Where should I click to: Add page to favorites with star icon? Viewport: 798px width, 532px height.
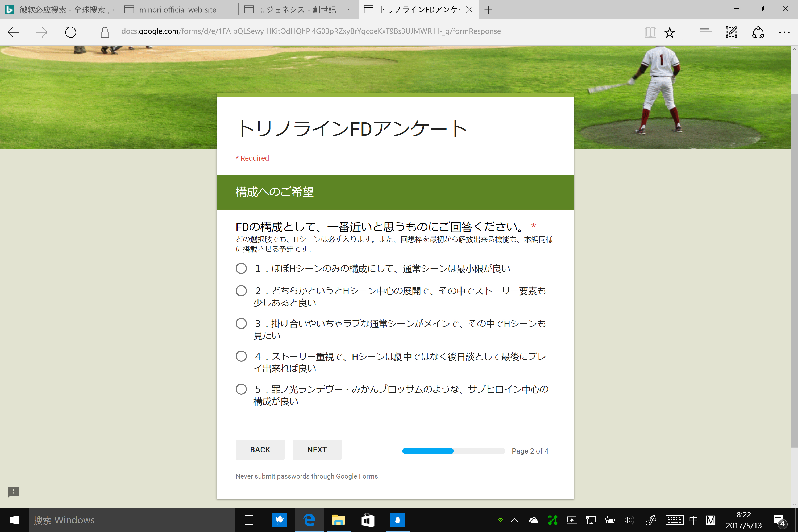[670, 32]
